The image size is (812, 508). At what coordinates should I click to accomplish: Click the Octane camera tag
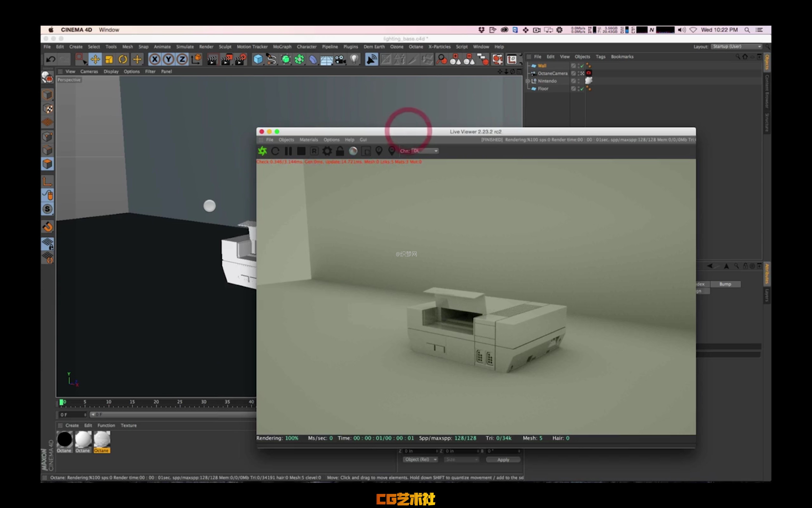point(588,73)
